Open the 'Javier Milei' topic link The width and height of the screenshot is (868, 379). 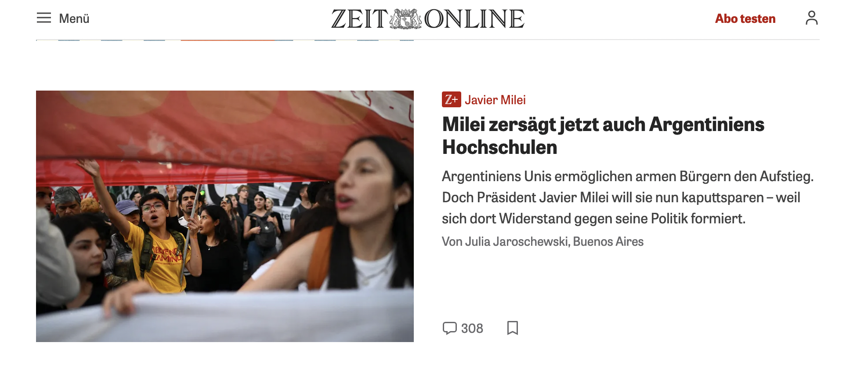coord(495,100)
